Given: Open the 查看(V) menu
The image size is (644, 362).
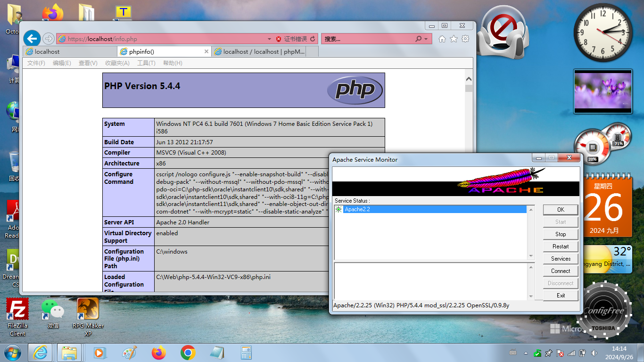Looking at the screenshot, I should (88, 63).
